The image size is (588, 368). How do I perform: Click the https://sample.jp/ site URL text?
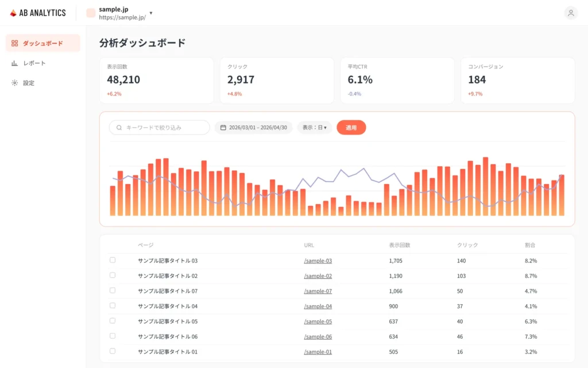[x=122, y=17]
